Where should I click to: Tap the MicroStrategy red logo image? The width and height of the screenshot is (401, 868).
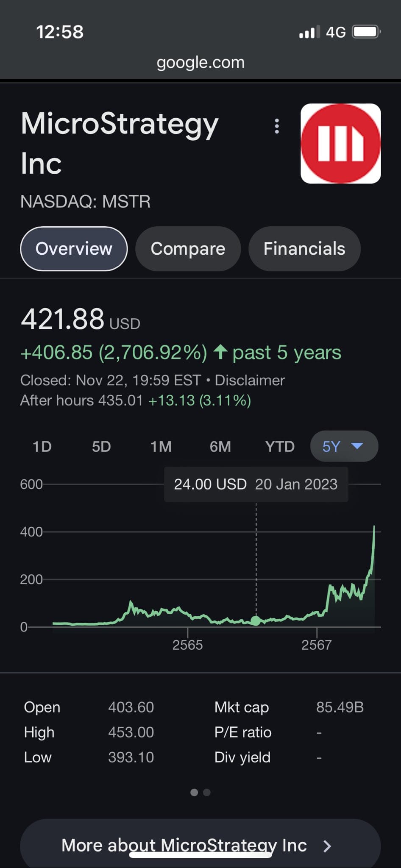(x=340, y=143)
